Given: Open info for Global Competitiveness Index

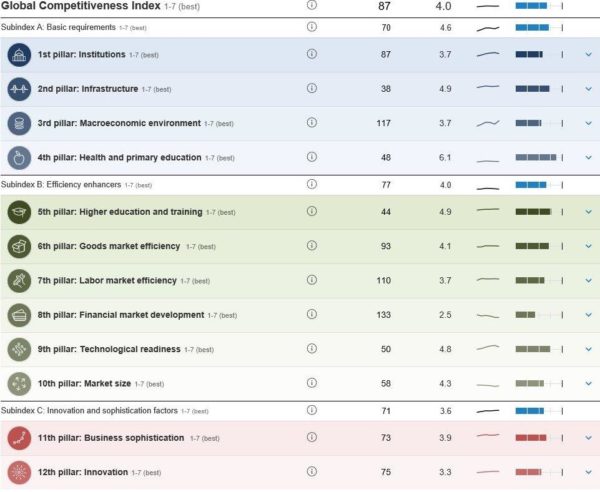Looking at the screenshot, I should coord(312,5).
